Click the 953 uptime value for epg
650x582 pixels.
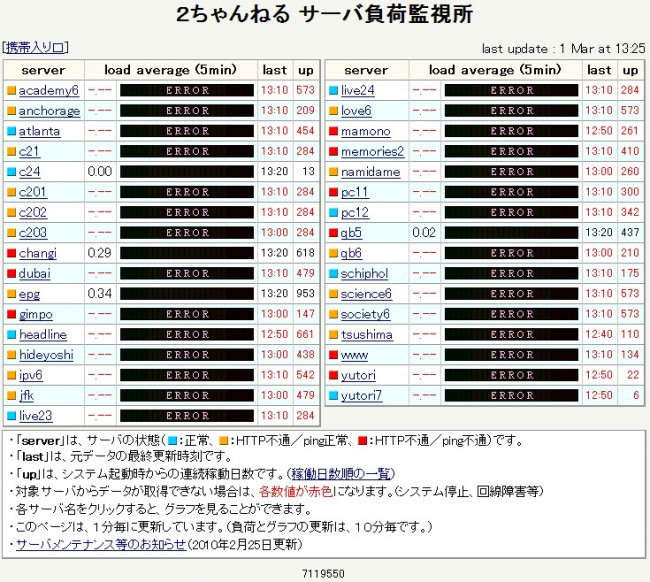pyautogui.click(x=305, y=293)
